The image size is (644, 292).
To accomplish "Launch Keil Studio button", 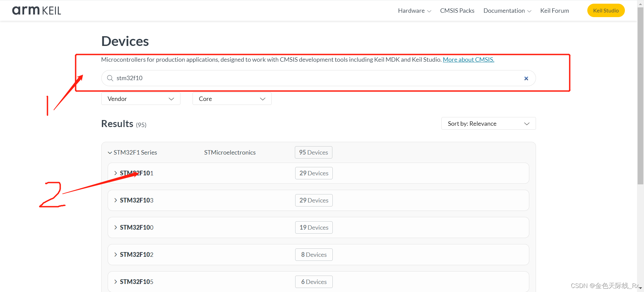I will [x=606, y=10].
